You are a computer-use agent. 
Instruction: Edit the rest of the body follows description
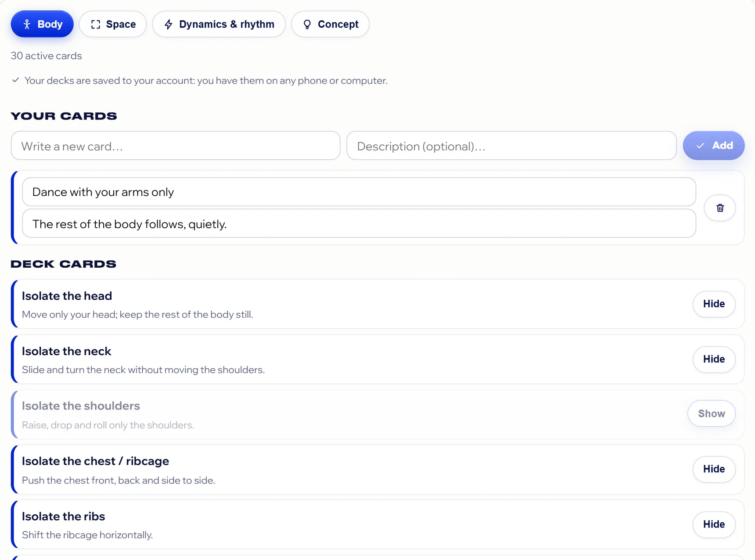[359, 223]
